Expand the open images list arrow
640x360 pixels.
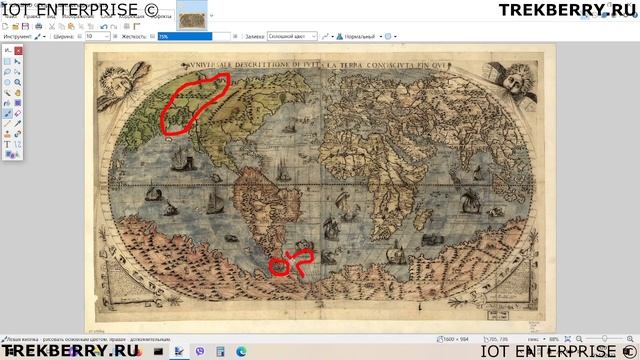pos(211,16)
